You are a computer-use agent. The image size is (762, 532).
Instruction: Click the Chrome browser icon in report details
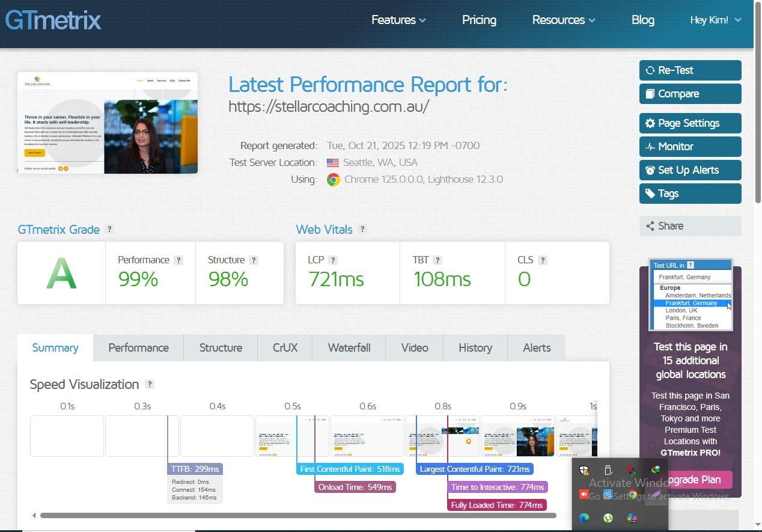click(x=334, y=180)
